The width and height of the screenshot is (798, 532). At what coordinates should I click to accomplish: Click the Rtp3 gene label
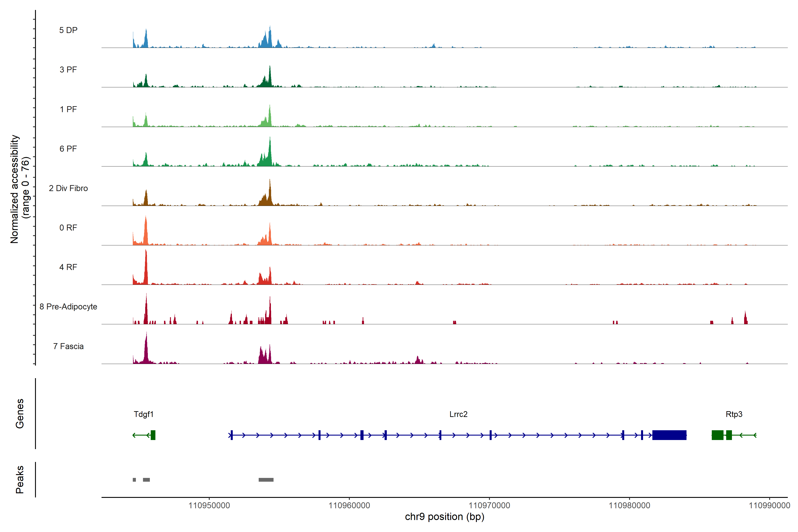coord(734,414)
